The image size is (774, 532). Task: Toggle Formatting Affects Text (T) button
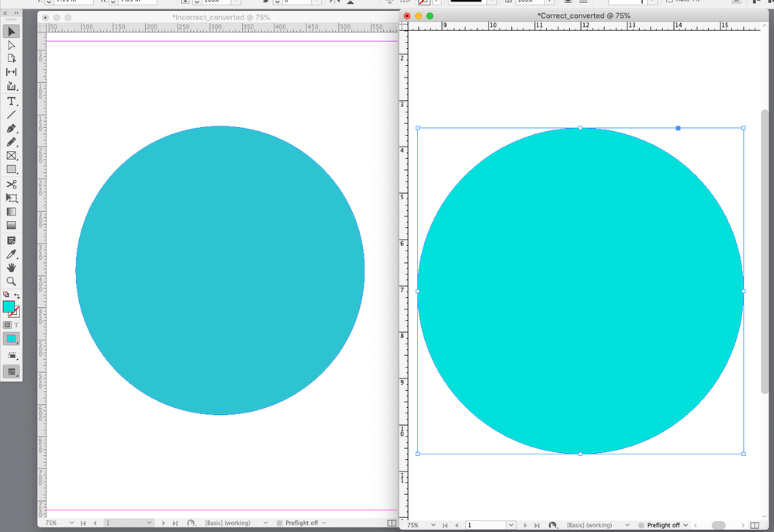point(16,325)
